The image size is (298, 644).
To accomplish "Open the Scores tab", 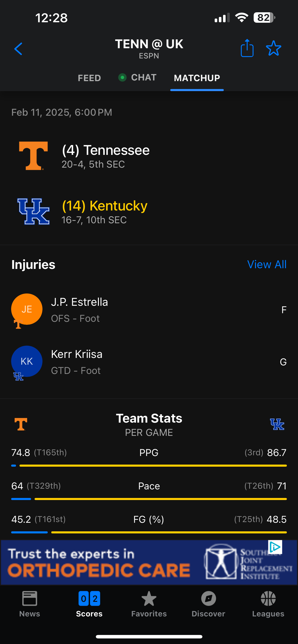I will (89, 603).
